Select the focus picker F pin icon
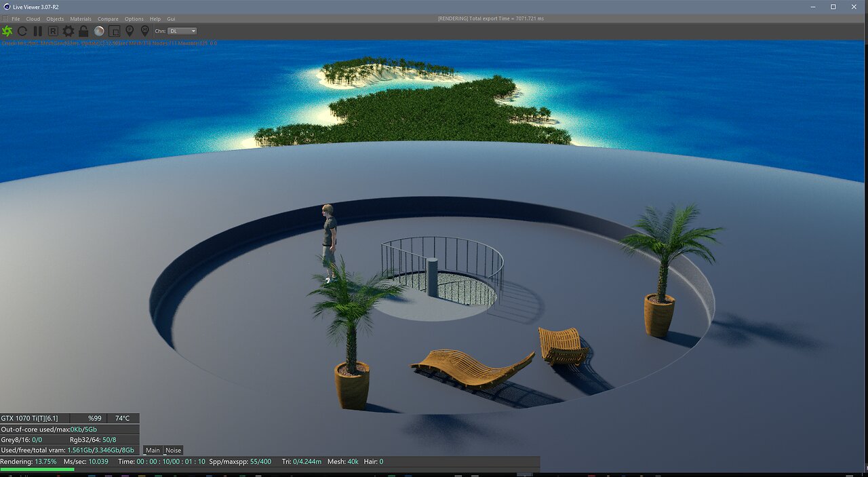Image resolution: width=868 pixels, height=477 pixels. point(130,31)
